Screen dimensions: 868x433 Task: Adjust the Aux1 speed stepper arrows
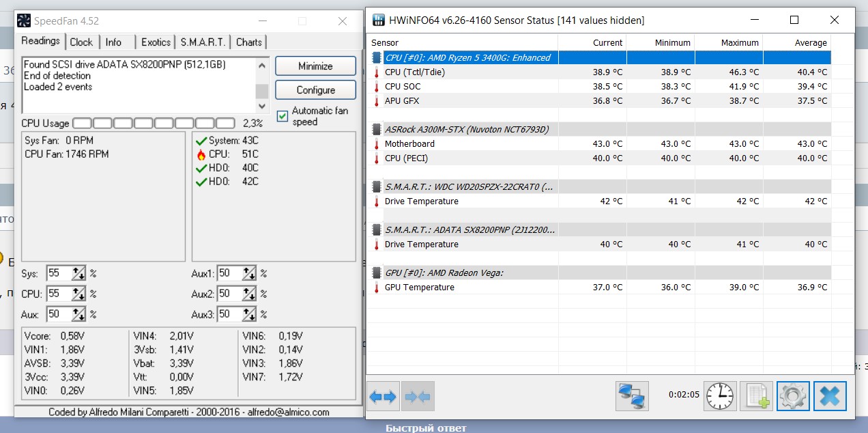[249, 273]
